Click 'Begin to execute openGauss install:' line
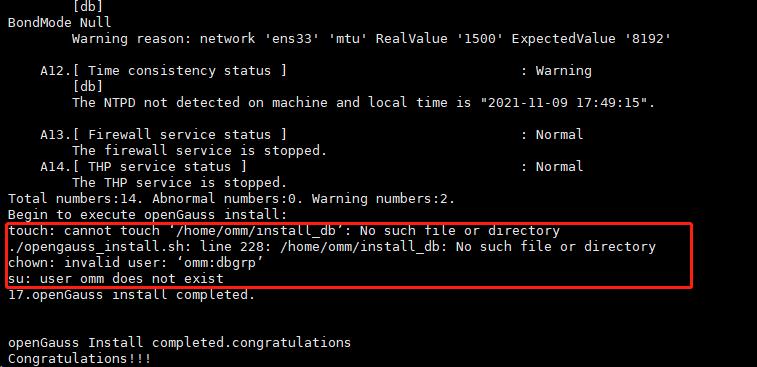Image resolution: width=757 pixels, height=367 pixels. click(x=148, y=214)
